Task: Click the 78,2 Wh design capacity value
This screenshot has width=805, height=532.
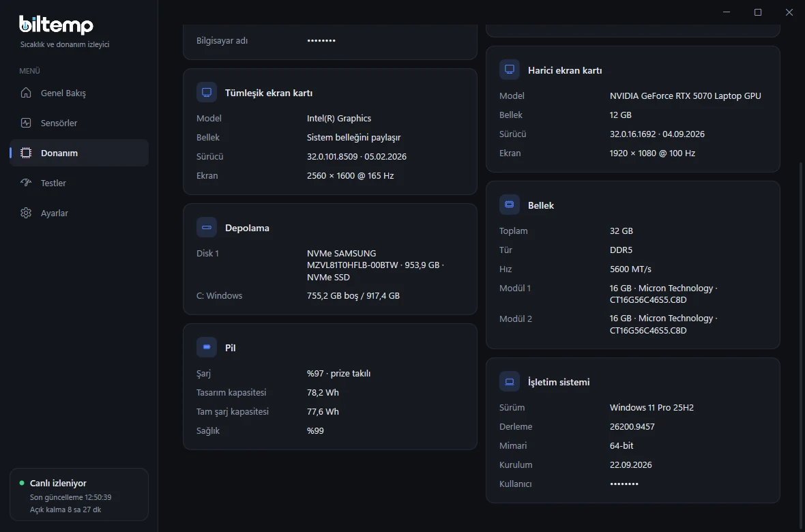Action: pos(323,392)
